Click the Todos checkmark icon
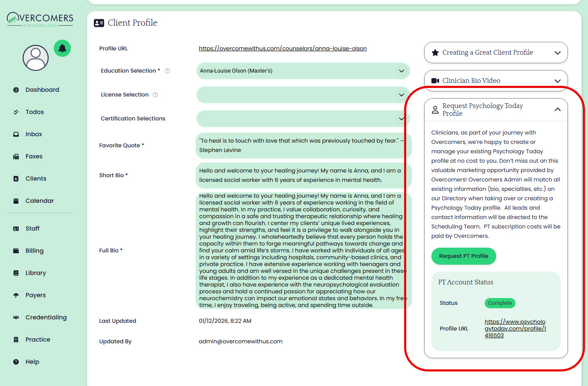 [16, 112]
